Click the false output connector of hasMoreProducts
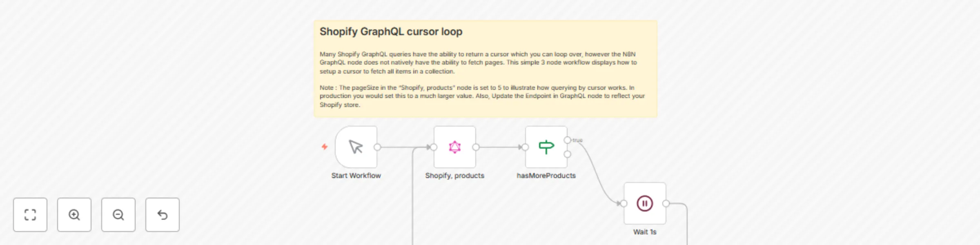Screen dimensions: 980x245 click(567, 154)
